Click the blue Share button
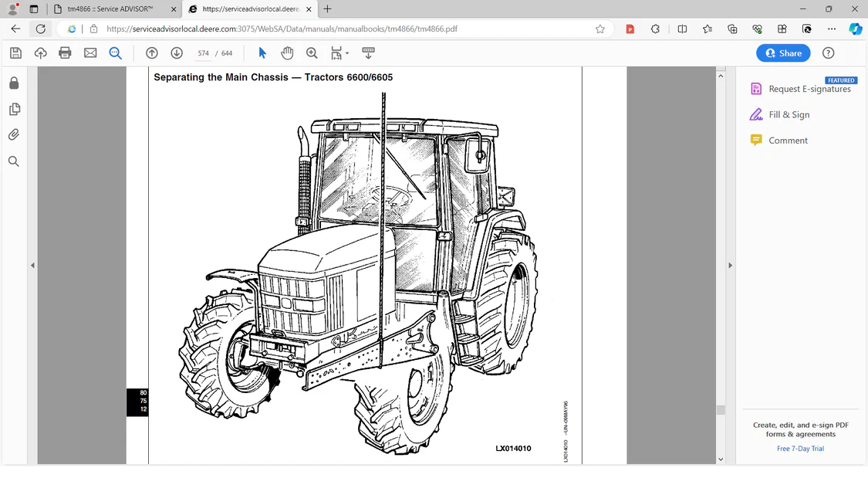 pyautogui.click(x=783, y=53)
